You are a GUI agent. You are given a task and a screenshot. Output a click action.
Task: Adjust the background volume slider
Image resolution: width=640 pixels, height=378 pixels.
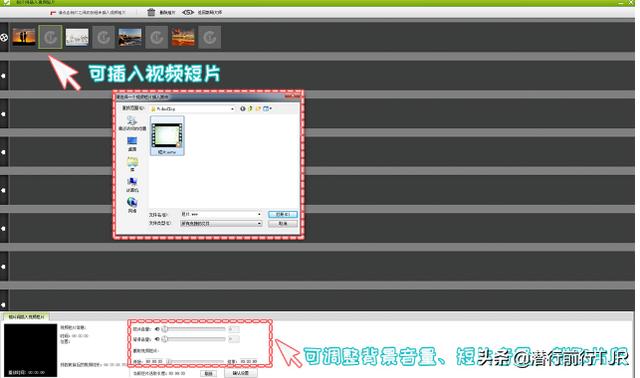click(194, 339)
